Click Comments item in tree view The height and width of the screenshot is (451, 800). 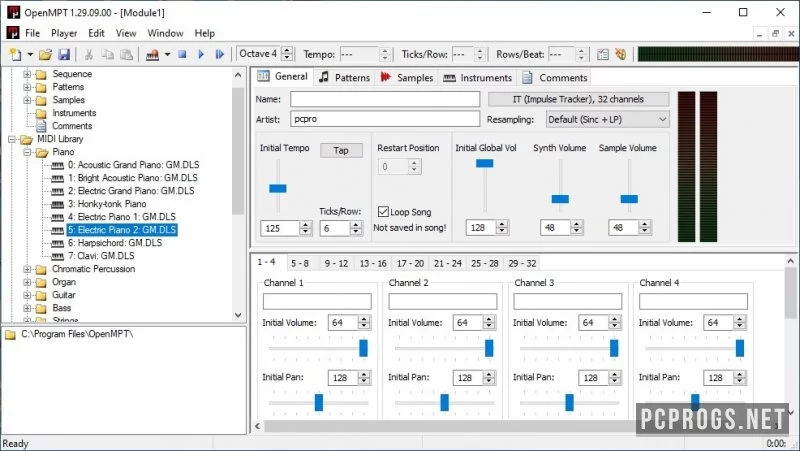coord(72,126)
